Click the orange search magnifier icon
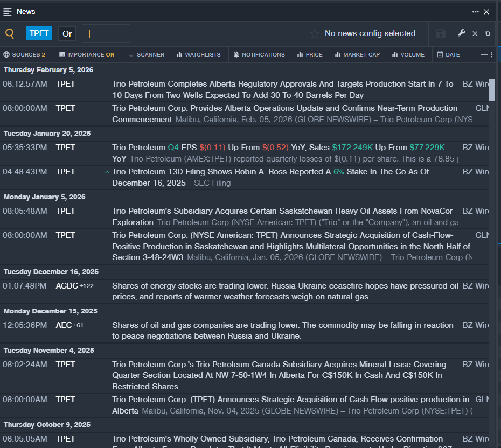 tap(10, 33)
